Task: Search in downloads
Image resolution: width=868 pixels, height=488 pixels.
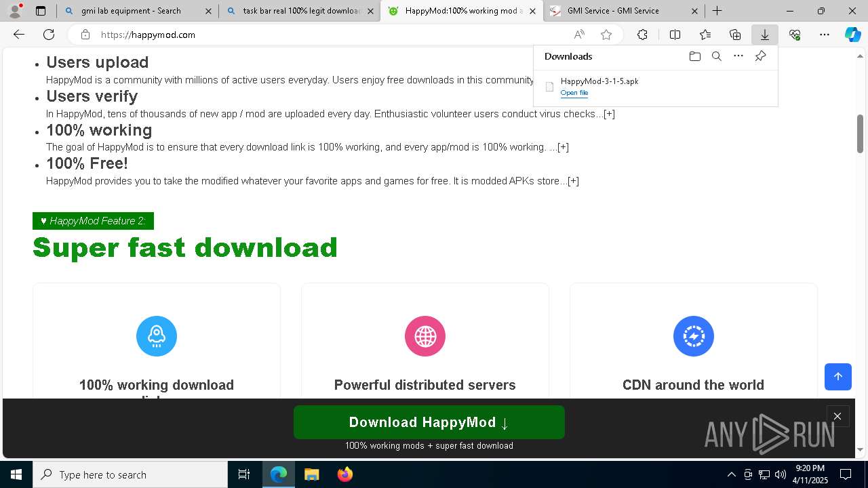Action: [716, 56]
